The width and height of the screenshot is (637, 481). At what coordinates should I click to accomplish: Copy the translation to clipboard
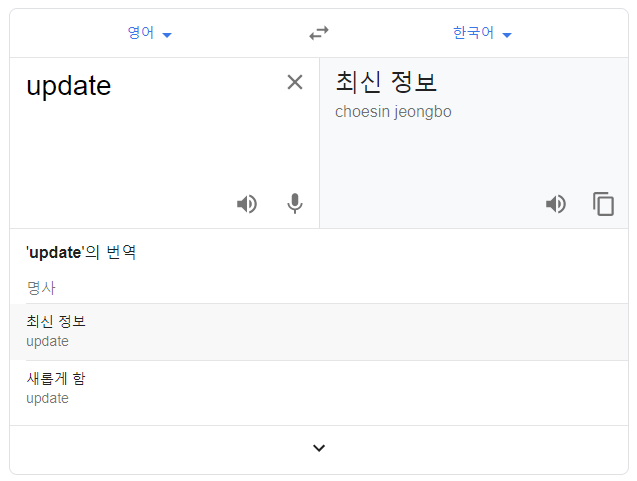(x=603, y=204)
